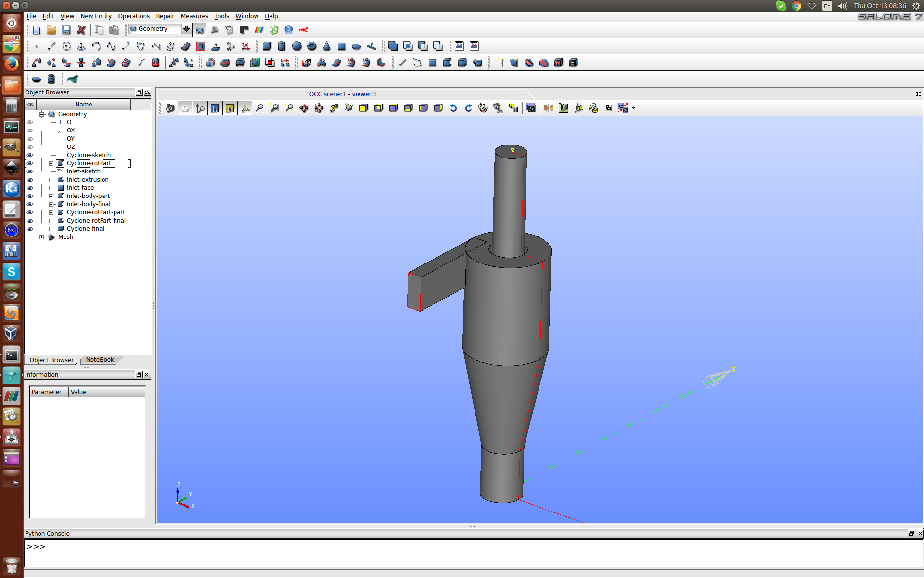Expand the Cyclone-rotPart tree item
The height and width of the screenshot is (578, 924).
(51, 163)
